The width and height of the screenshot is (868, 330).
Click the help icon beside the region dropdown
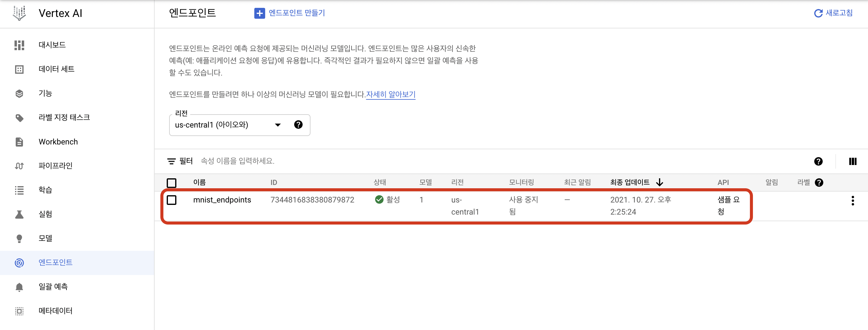pos(298,125)
